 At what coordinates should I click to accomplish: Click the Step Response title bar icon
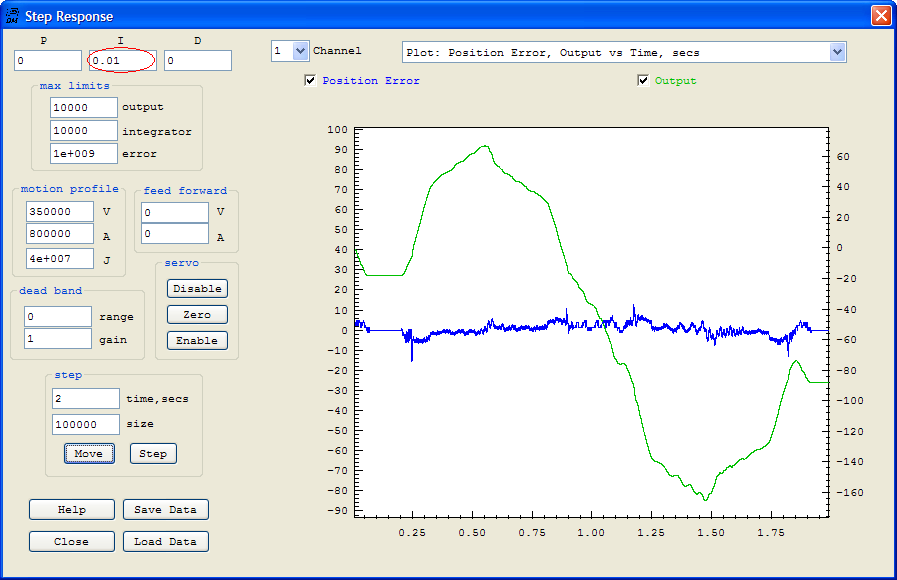tap(13, 16)
